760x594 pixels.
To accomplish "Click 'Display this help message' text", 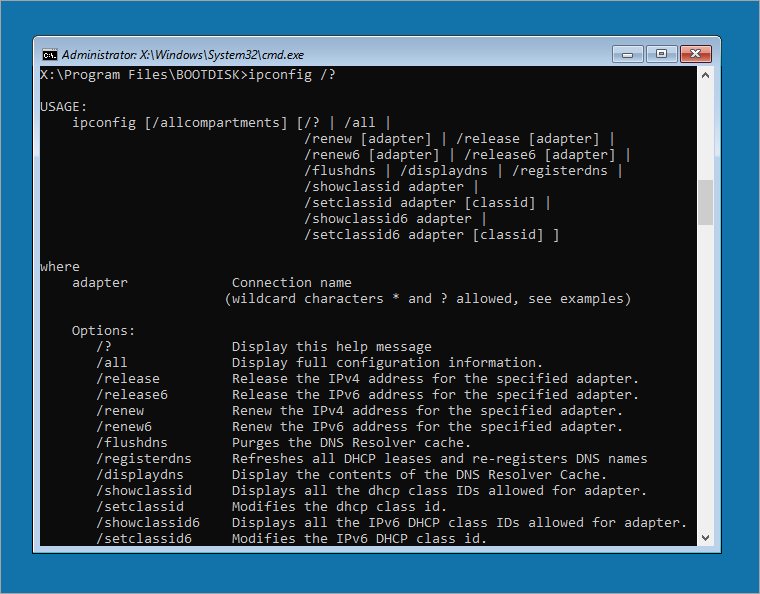I will [332, 346].
